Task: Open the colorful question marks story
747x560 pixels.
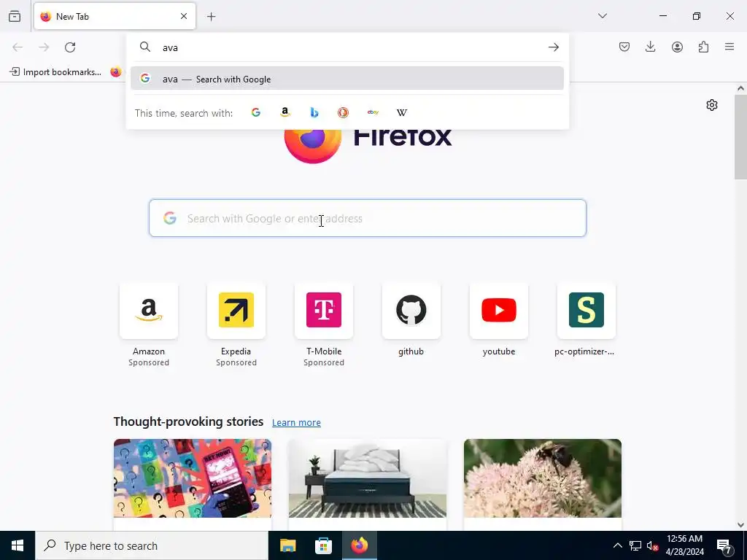Action: click(193, 484)
